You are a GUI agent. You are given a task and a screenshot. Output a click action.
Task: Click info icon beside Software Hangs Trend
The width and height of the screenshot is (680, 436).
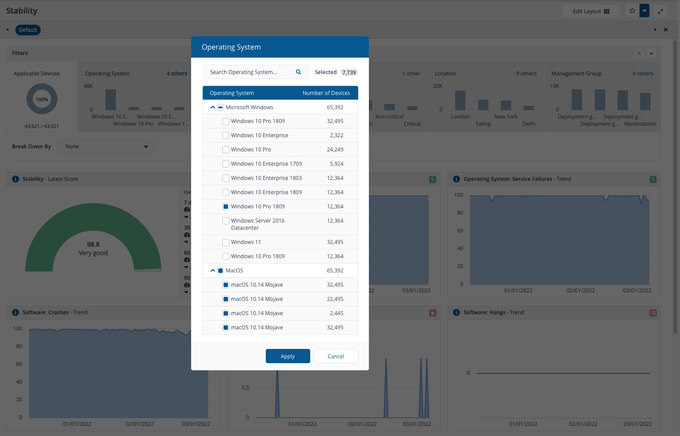(x=456, y=313)
